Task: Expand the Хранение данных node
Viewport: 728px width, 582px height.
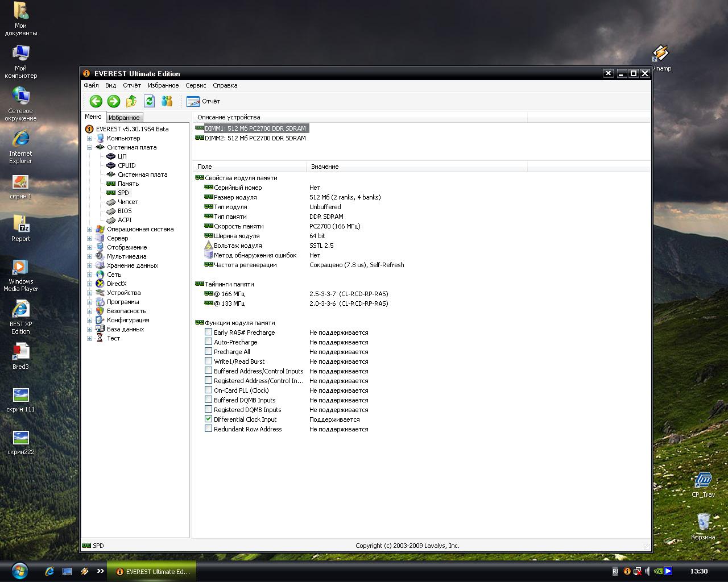Action: [x=89, y=265]
